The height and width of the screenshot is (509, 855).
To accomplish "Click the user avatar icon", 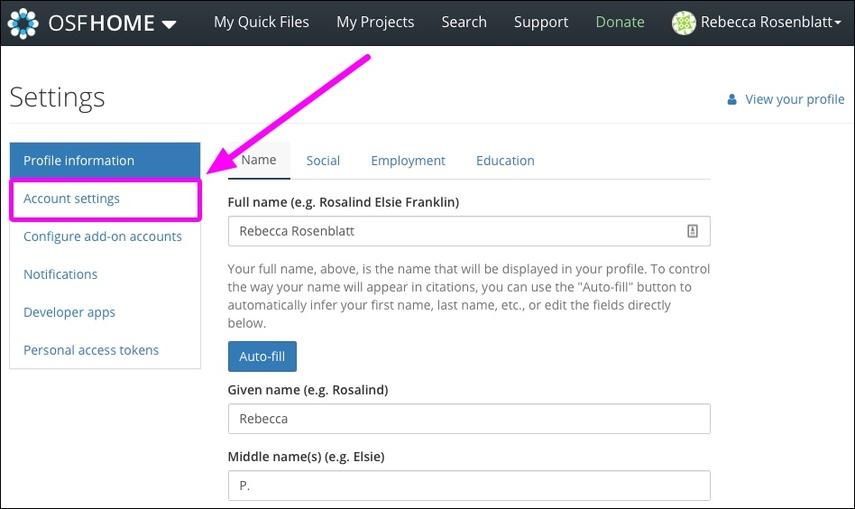I will (x=684, y=23).
